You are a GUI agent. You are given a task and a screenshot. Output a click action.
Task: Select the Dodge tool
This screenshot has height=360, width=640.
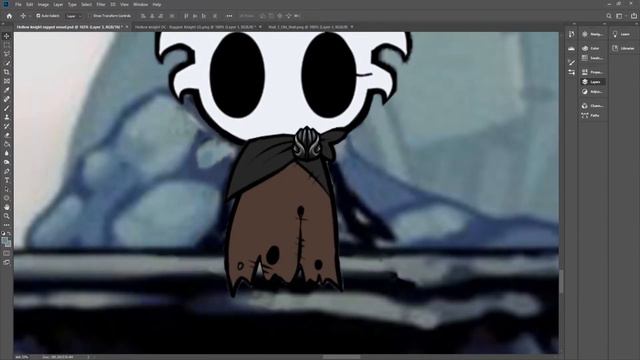click(7, 162)
